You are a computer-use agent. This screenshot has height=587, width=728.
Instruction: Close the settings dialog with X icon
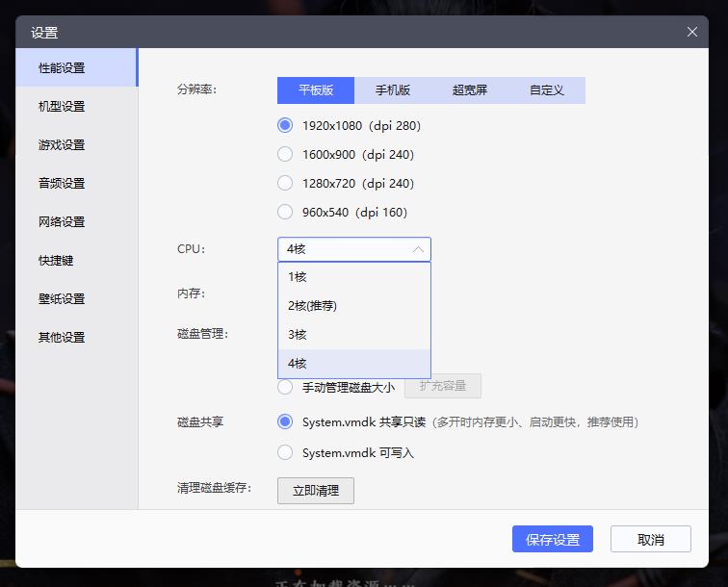point(691,32)
